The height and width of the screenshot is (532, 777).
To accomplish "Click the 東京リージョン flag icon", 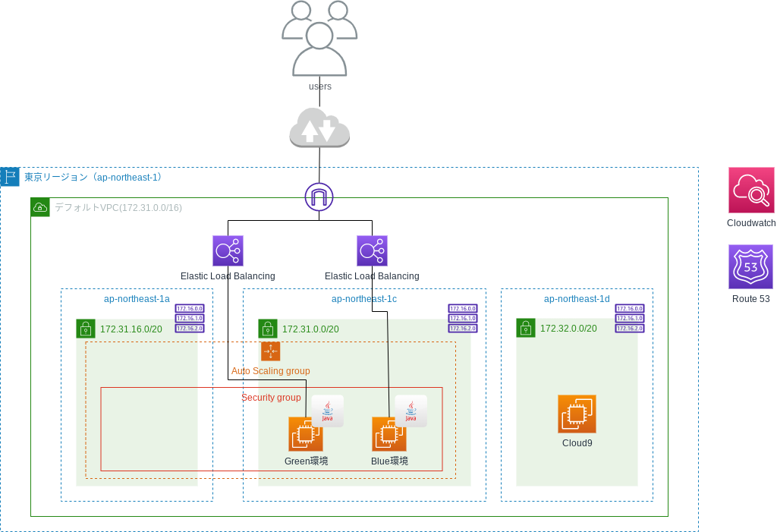I will pos(10,177).
